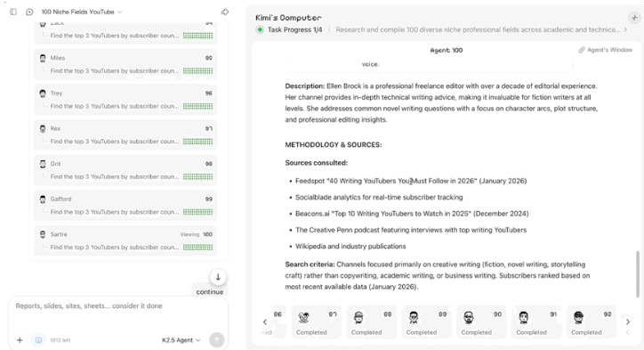
Task: Click the report vertical scrollbar
Action: (638, 274)
